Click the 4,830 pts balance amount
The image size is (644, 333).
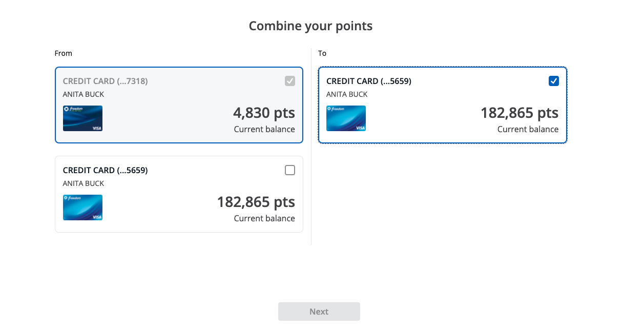pyautogui.click(x=264, y=113)
